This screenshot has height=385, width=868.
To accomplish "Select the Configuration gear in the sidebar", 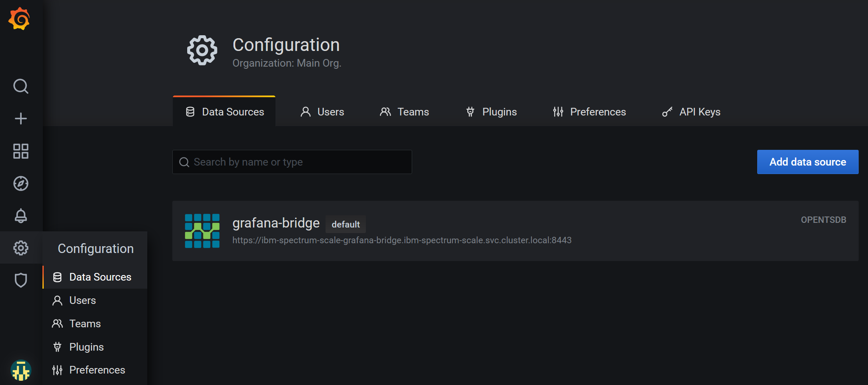I will coord(21,248).
